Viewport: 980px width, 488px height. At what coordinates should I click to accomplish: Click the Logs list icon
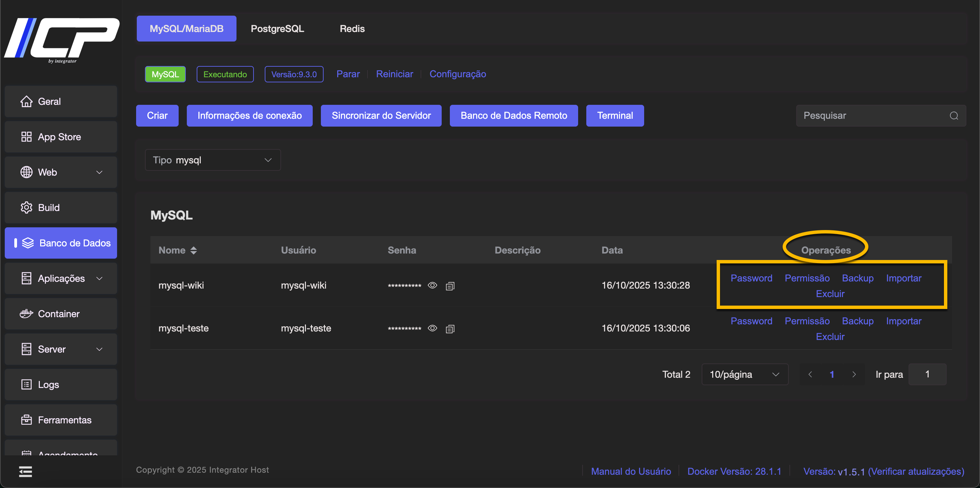[x=26, y=385]
